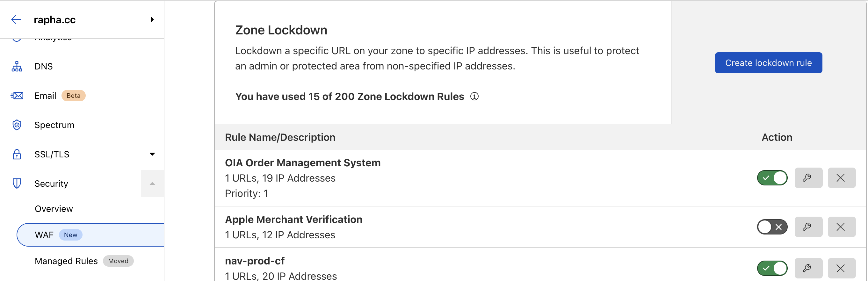
Task: Open the rapha.cc domain switcher arrow
Action: [152, 19]
